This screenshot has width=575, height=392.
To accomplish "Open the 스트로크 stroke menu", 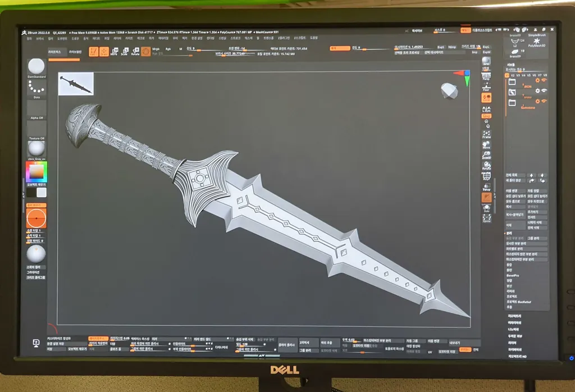I will point(235,38).
